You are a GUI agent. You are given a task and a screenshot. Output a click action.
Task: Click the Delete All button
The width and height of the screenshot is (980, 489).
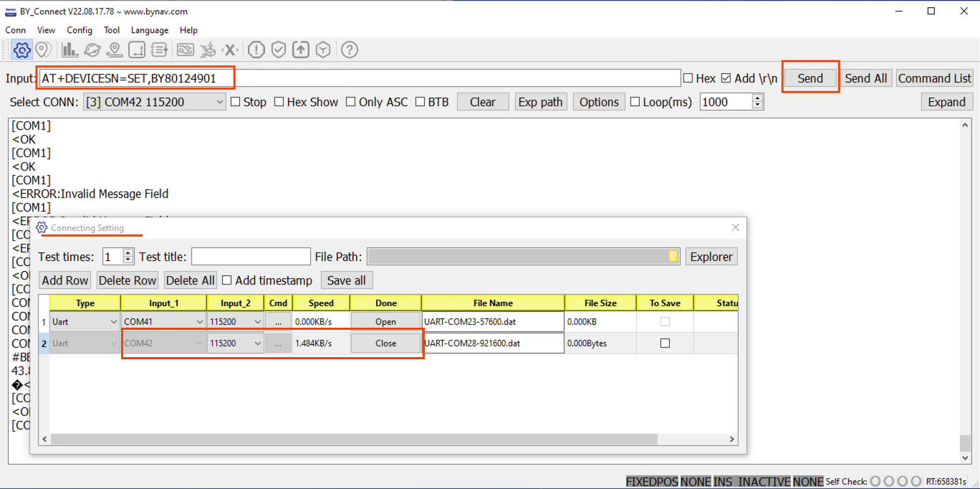coord(190,280)
